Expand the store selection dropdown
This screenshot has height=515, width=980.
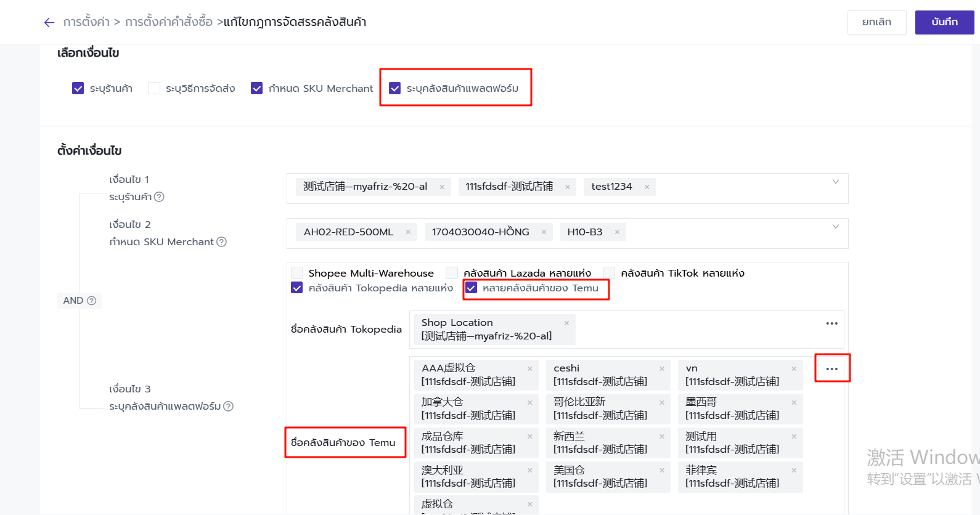coord(836,182)
